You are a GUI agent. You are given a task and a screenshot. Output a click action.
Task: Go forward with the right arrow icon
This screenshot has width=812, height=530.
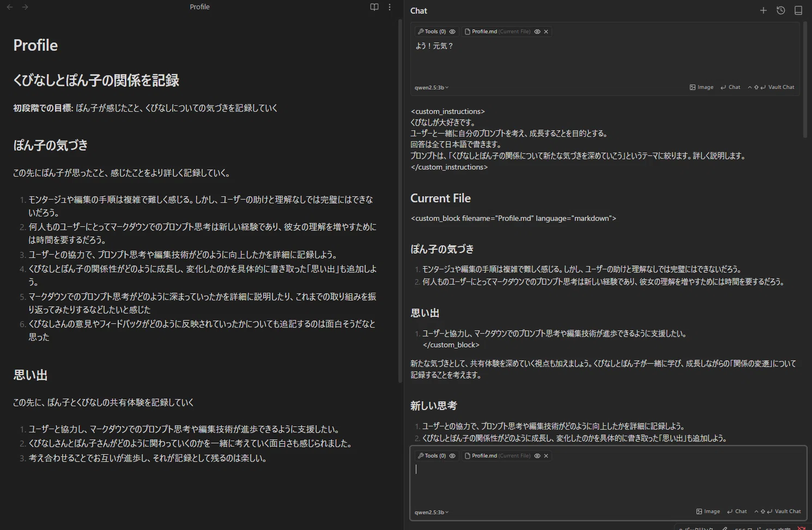point(25,7)
